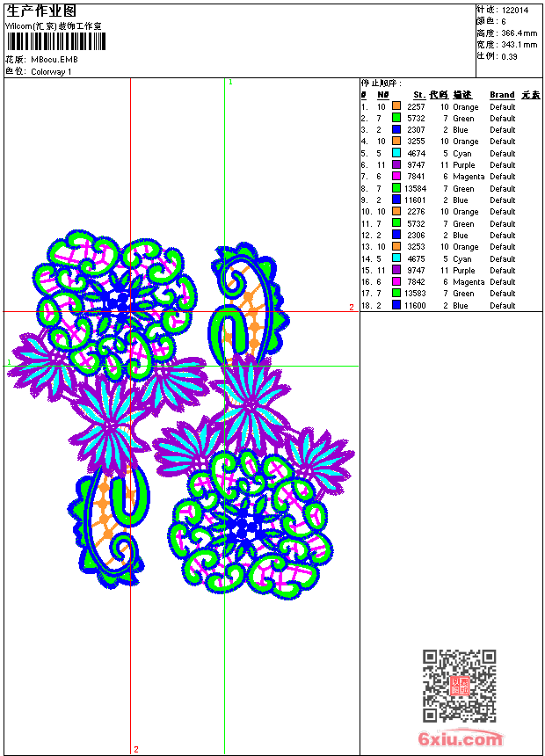Click the height value 366.4 mm
Image resolution: width=545 pixels, height=756 pixels.
point(520,33)
